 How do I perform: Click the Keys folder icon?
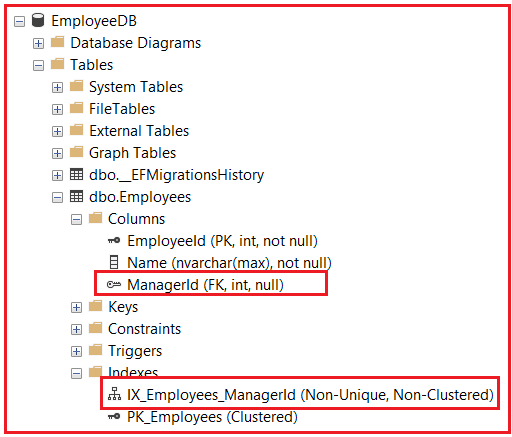[96, 306]
